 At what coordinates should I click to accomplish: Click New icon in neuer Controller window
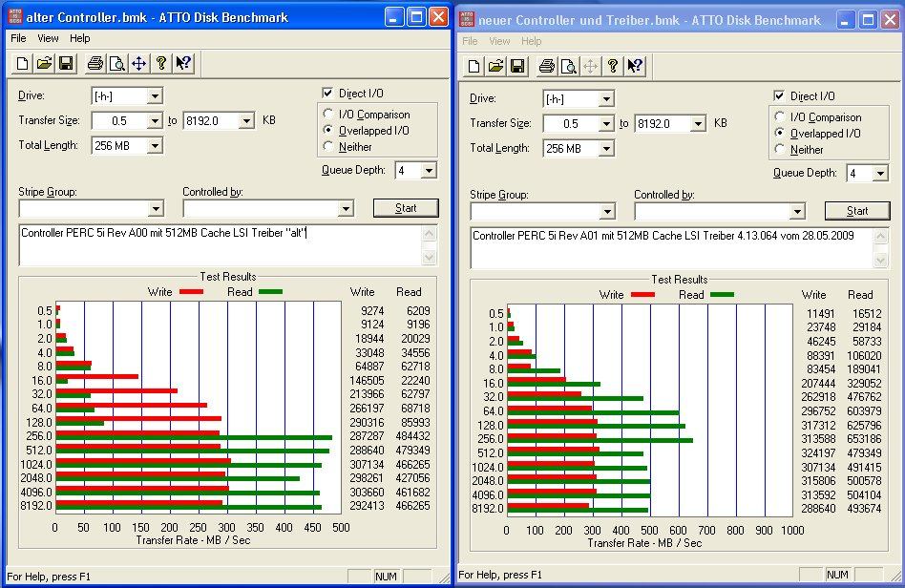coord(474,67)
